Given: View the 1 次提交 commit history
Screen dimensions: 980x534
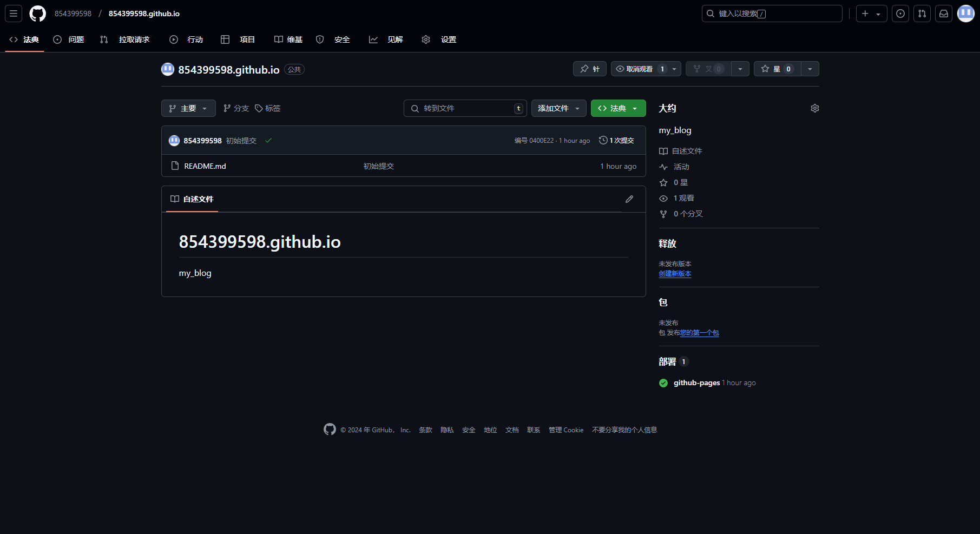Looking at the screenshot, I should (616, 140).
